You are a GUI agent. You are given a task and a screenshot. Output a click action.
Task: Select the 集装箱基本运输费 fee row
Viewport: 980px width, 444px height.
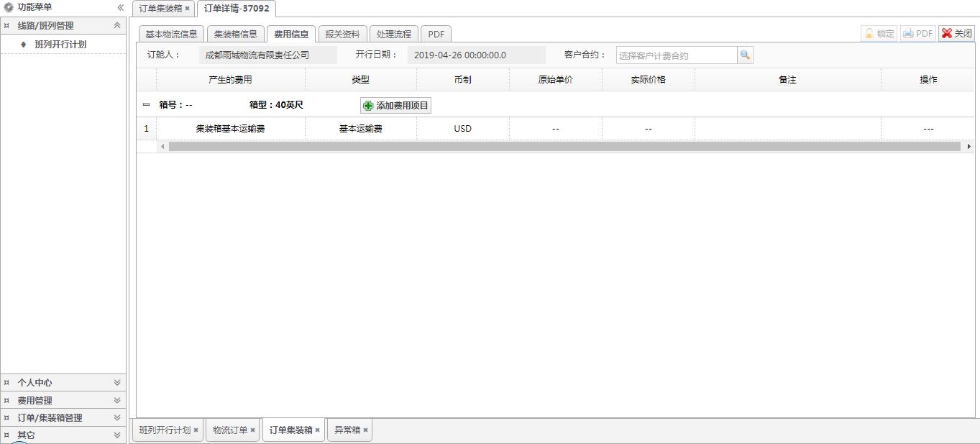click(x=230, y=129)
